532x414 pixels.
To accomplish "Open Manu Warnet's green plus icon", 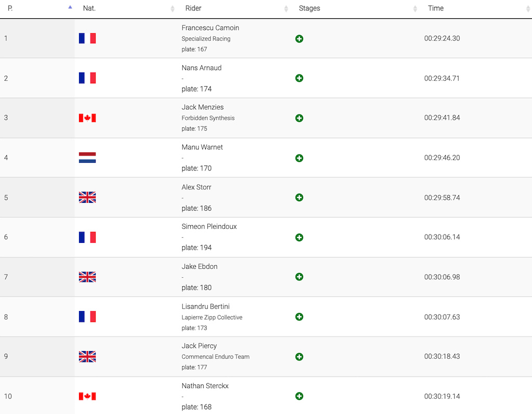I will coord(299,158).
